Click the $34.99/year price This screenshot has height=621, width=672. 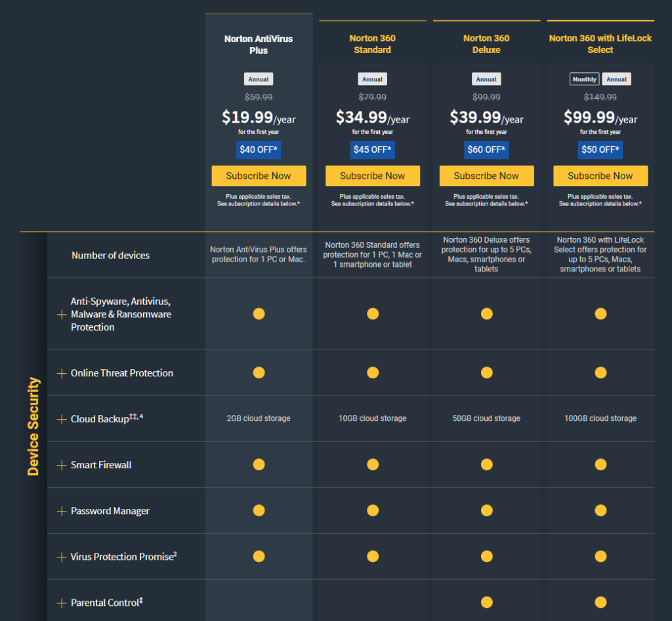pos(373,117)
